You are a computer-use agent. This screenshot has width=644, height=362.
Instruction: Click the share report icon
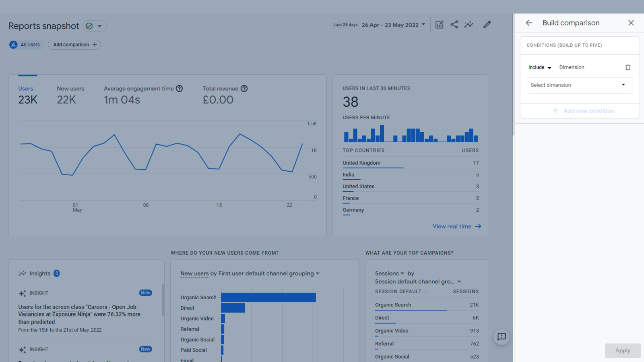(454, 24)
